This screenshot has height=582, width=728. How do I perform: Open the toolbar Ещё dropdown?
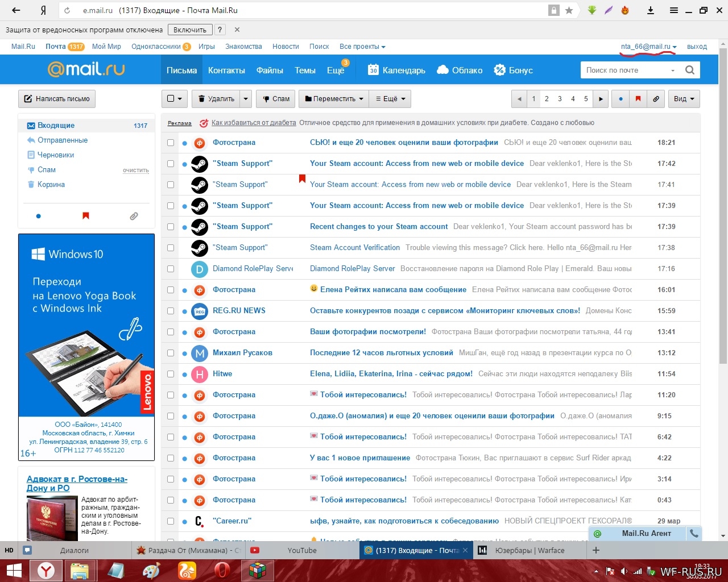tap(390, 99)
